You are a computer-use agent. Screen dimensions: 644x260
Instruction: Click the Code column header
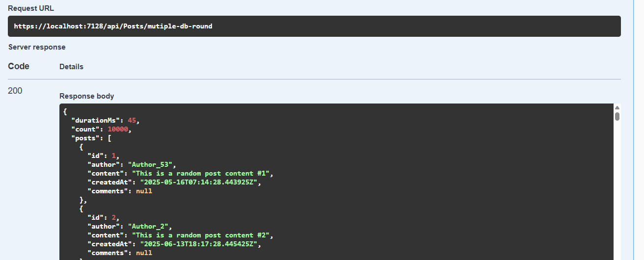click(x=19, y=66)
